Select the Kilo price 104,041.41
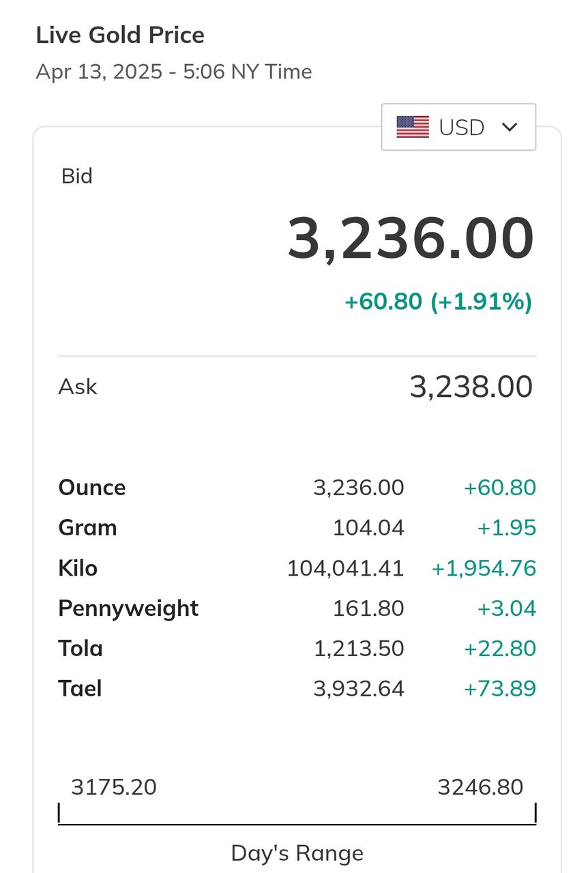This screenshot has width=588, height=873. tap(345, 568)
